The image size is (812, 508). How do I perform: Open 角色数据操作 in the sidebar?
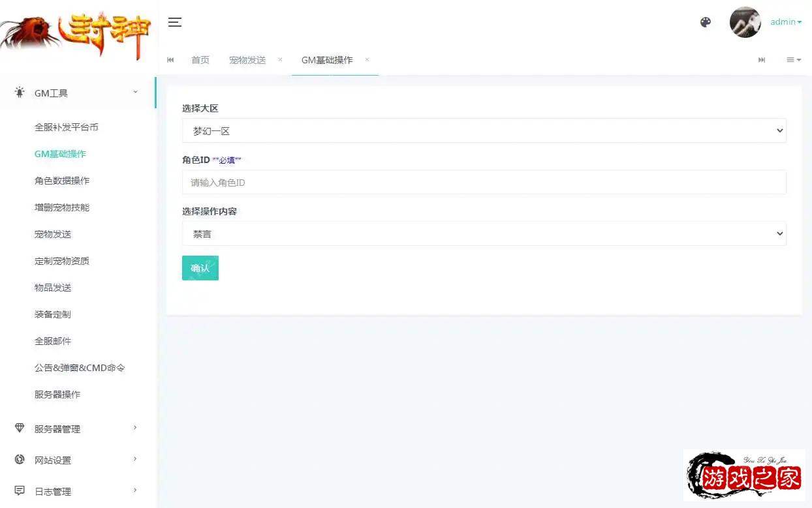pos(62,181)
